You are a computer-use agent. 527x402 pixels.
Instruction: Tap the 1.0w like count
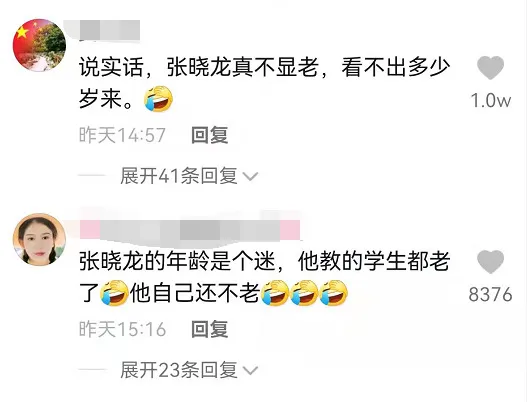tap(491, 100)
